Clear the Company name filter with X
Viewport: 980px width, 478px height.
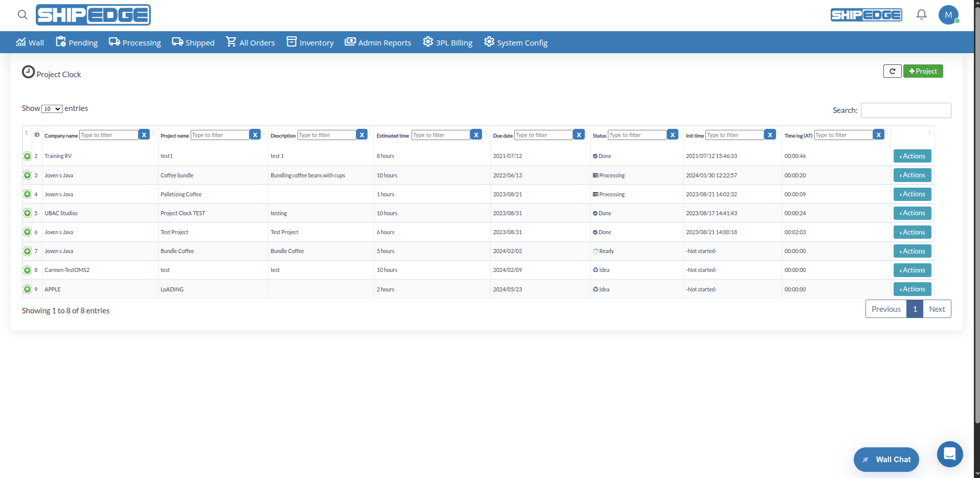[x=144, y=135]
